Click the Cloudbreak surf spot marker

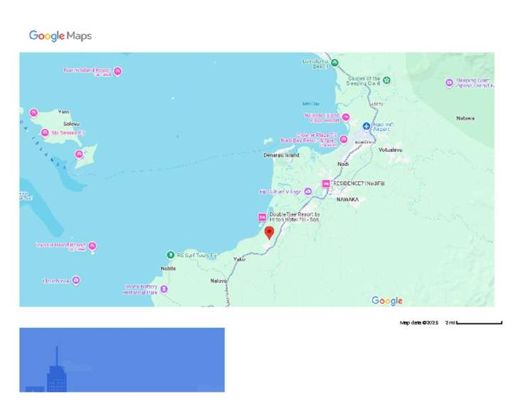click(76, 280)
